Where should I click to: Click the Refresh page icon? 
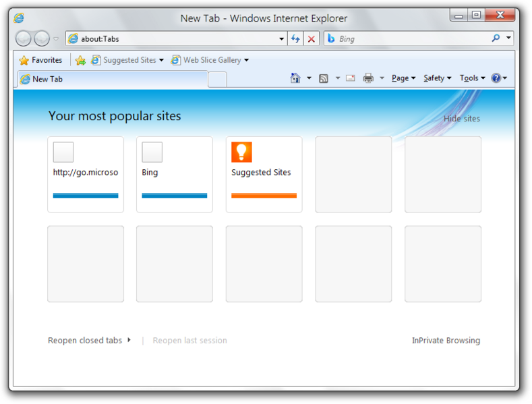pyautogui.click(x=295, y=38)
